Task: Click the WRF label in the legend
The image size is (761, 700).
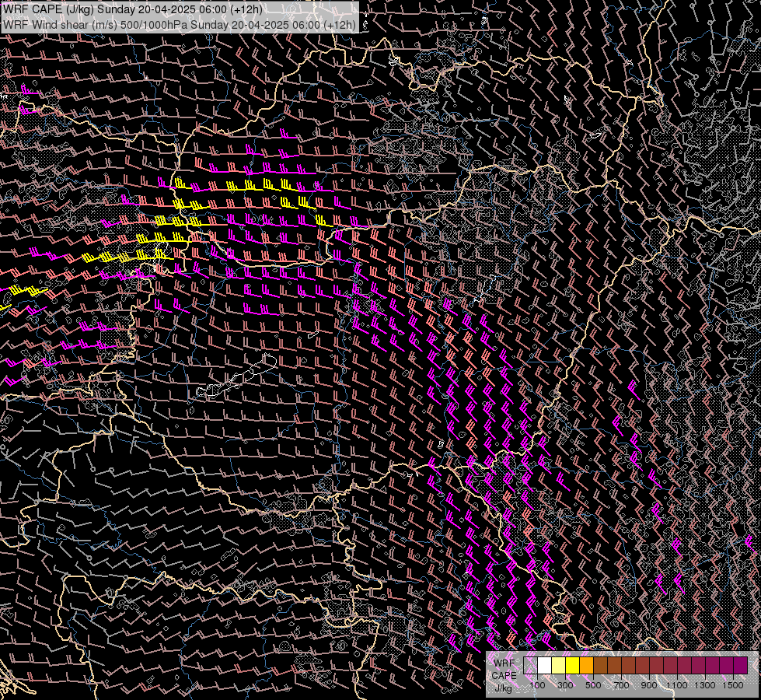Action: click(504, 663)
